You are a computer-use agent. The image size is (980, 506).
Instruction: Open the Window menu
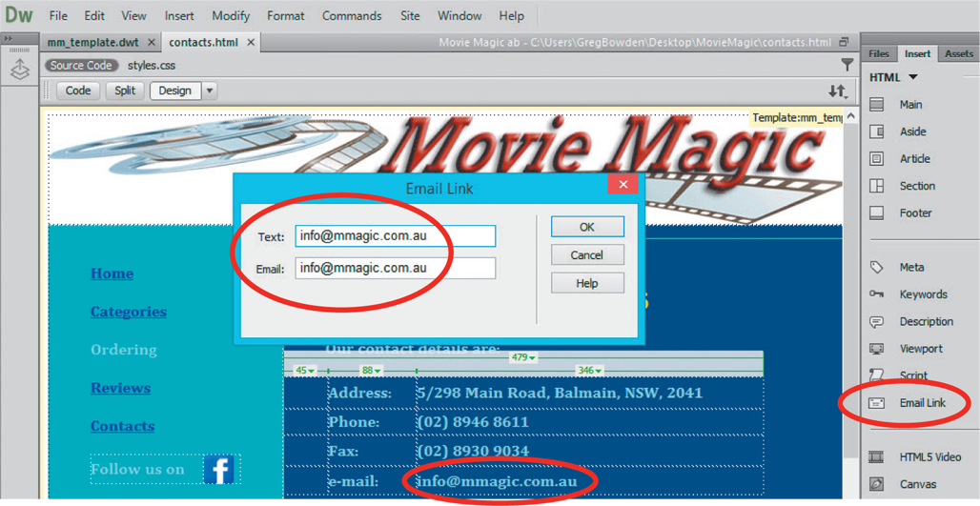pyautogui.click(x=459, y=15)
